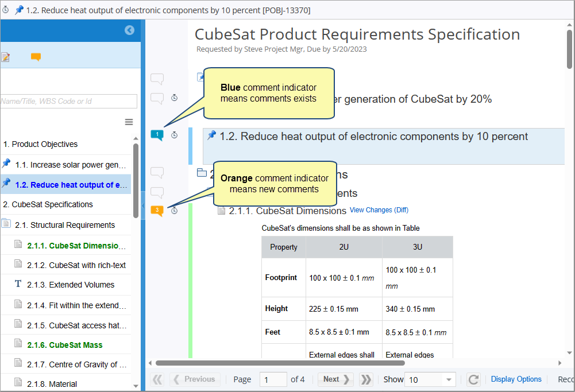Click the horizontal scrollbar right arrow
The height and width of the screenshot is (392, 575).
coord(560,363)
